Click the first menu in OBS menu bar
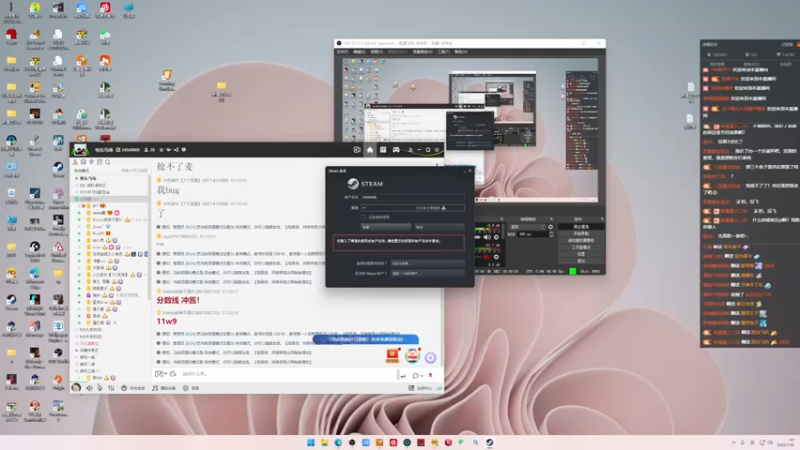This screenshot has width=800, height=450. tap(343, 52)
